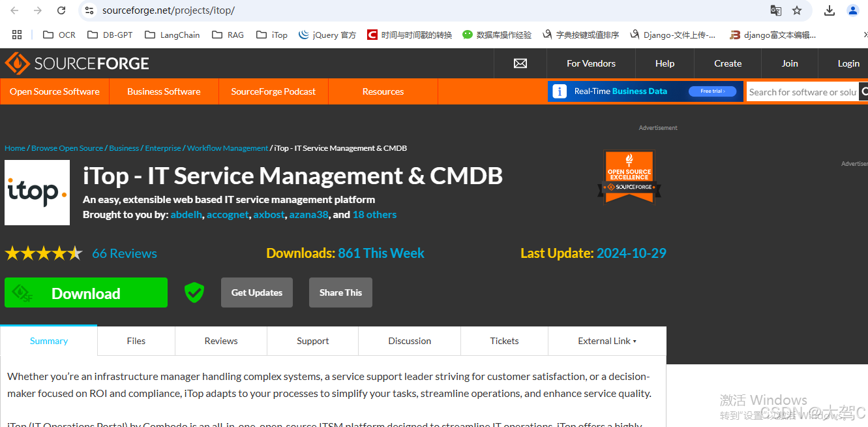
Task: Go back using browser back arrow
Action: [14, 10]
